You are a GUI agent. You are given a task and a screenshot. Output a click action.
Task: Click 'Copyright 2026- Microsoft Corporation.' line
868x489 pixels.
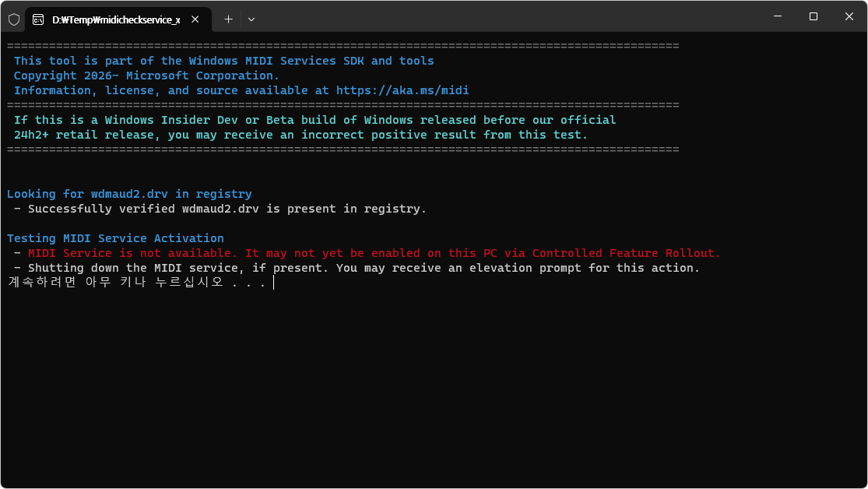coord(146,76)
